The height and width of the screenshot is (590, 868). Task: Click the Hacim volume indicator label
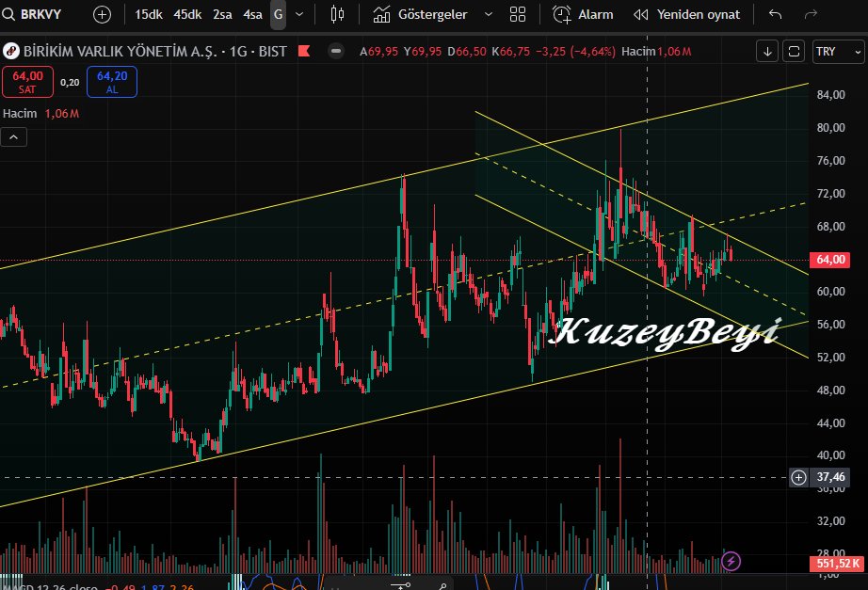20,114
